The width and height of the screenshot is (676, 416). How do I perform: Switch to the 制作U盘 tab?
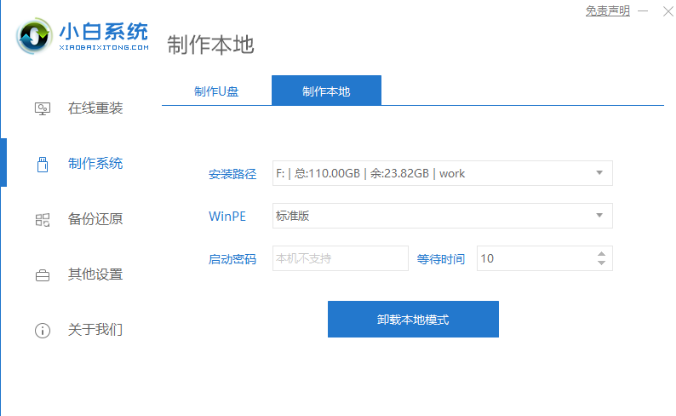pyautogui.click(x=216, y=91)
